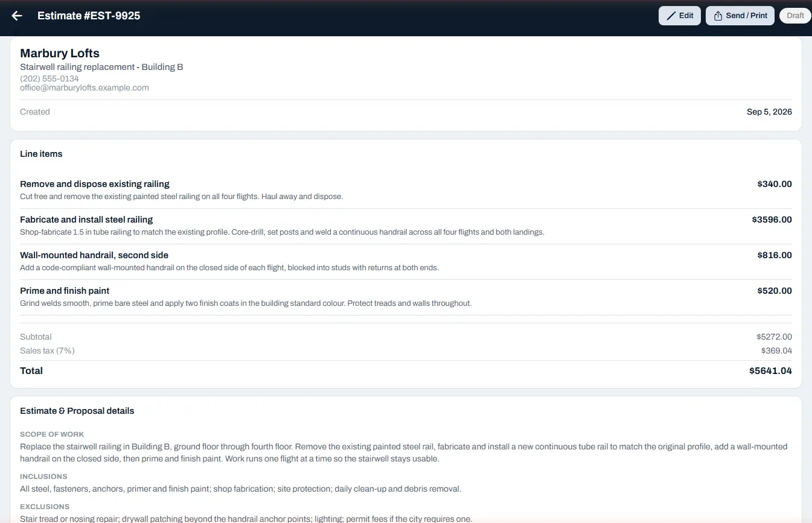Click the INCLUSIONS label

(43, 477)
